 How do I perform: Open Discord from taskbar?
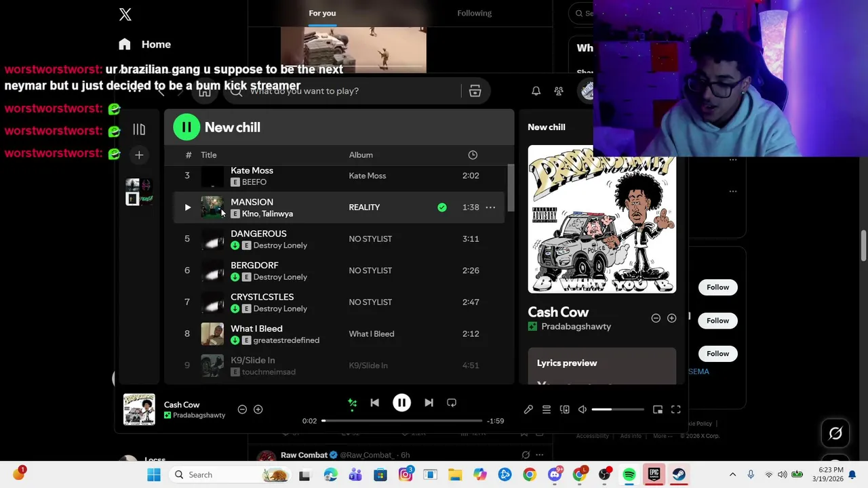pyautogui.click(x=555, y=474)
